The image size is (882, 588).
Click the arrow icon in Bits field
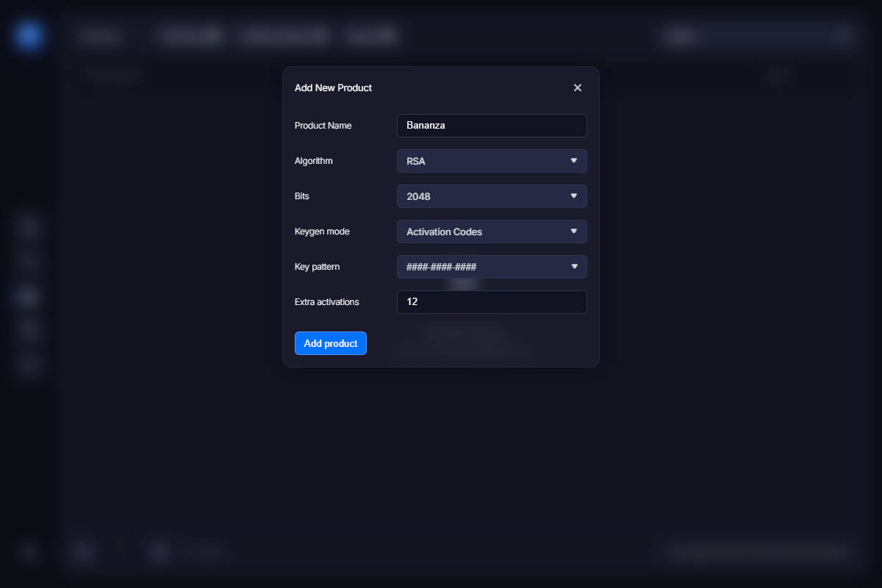[x=574, y=196]
